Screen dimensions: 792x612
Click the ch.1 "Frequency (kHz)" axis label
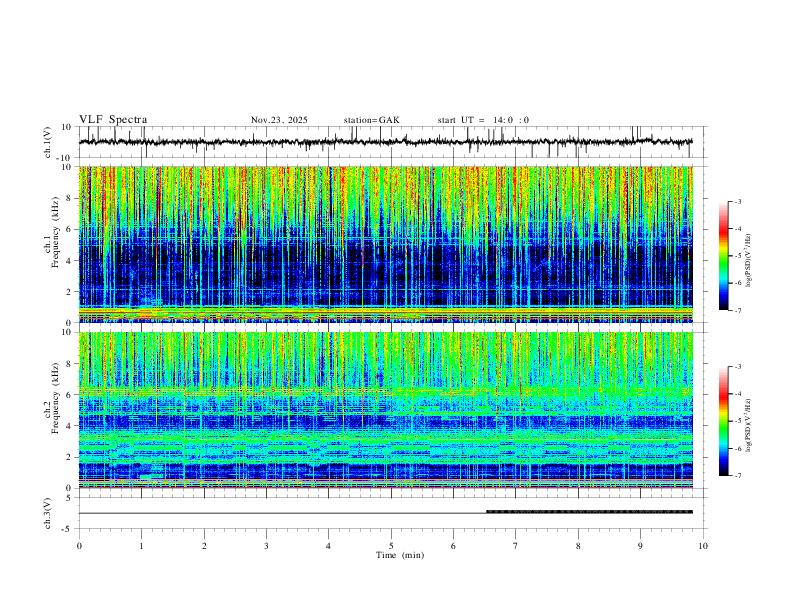point(56,232)
